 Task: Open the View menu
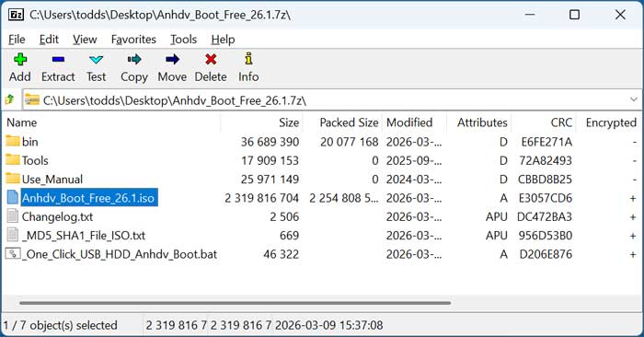85,40
